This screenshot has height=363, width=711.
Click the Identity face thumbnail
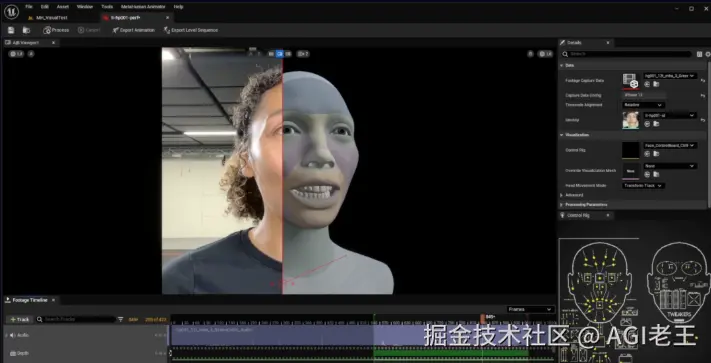[x=630, y=120]
